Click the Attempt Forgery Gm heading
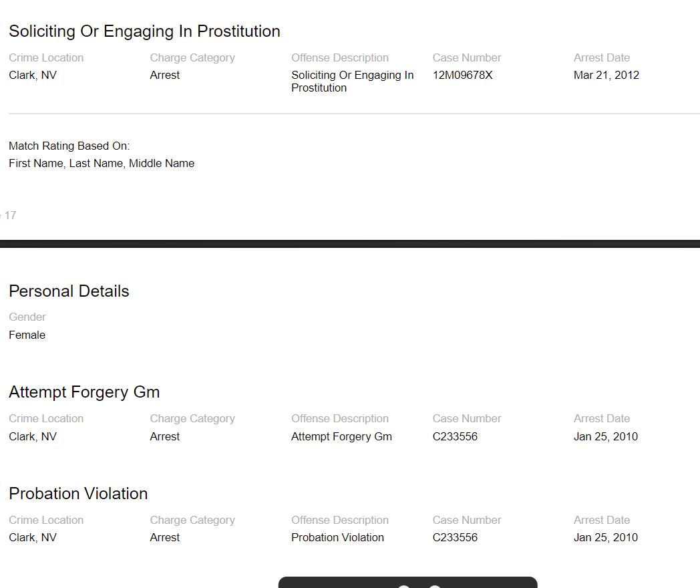This screenshot has height=588, width=700. tap(84, 392)
